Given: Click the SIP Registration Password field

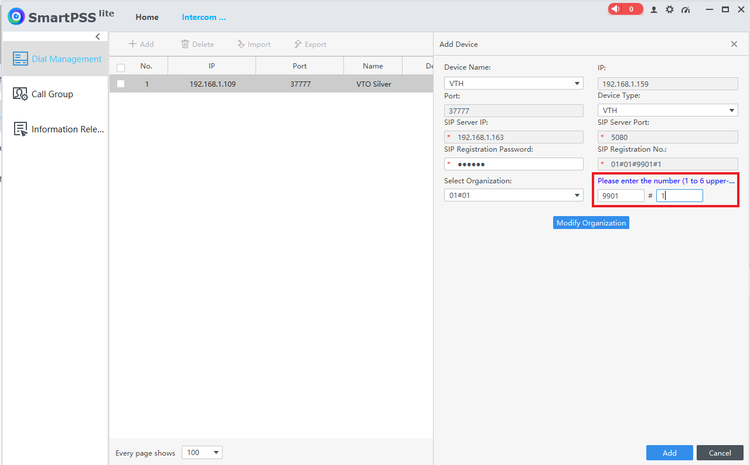Looking at the screenshot, I should [513, 164].
